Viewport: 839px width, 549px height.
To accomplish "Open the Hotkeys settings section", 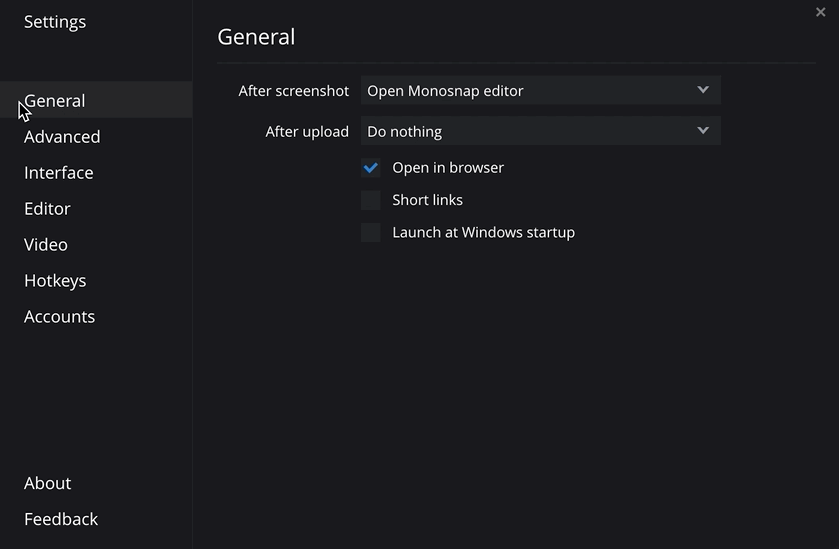I will [55, 281].
